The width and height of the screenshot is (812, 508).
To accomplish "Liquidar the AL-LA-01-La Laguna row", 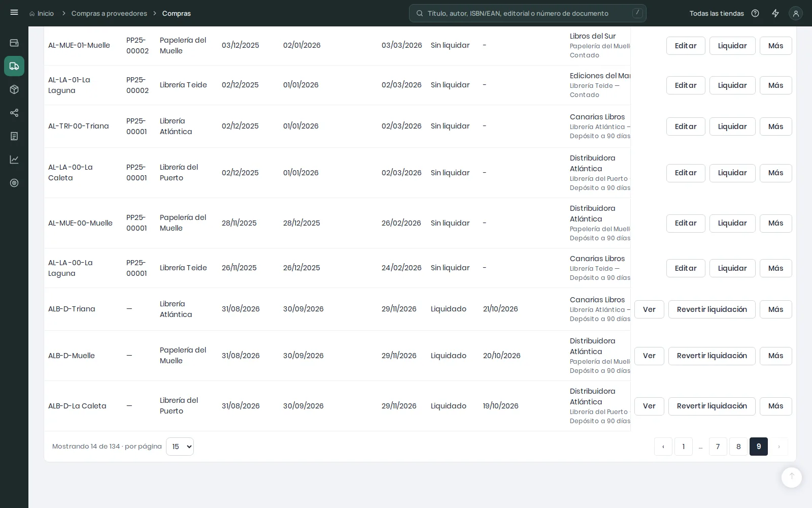I will click(732, 85).
